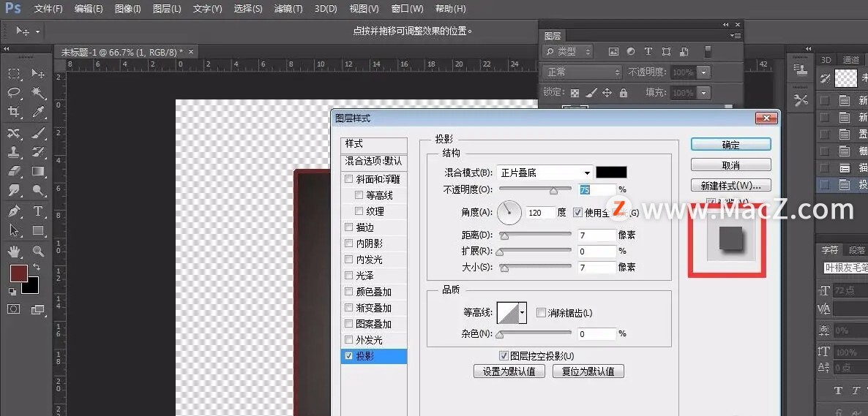Click 设置为默认值 button
Screen dimensions: 868x416
click(x=509, y=371)
